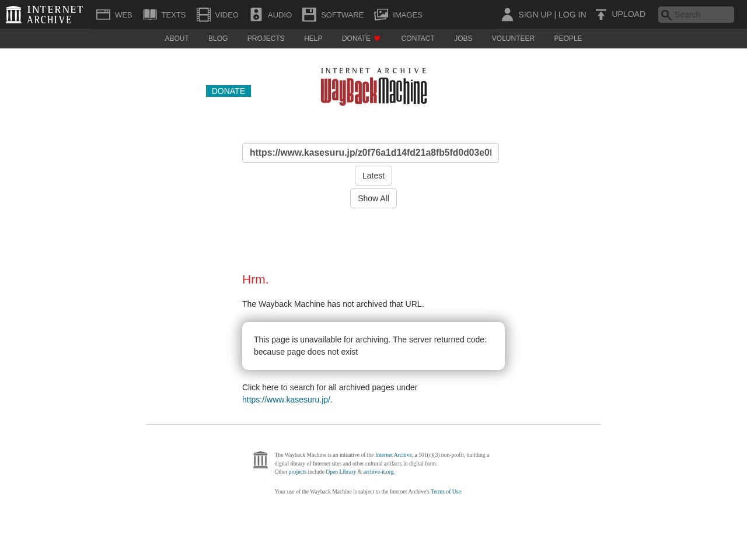Open the Audio speaker icon
The height and width of the screenshot is (560, 747).
pos(256,15)
